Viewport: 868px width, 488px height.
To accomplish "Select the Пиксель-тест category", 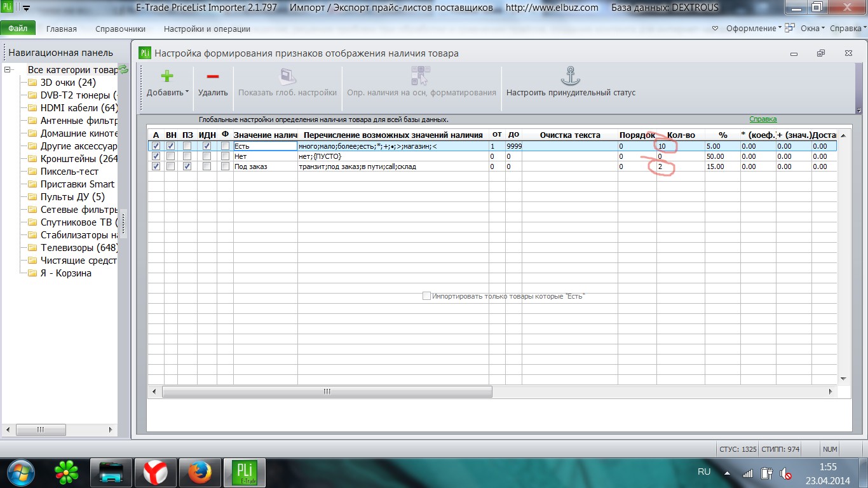I will tap(70, 172).
